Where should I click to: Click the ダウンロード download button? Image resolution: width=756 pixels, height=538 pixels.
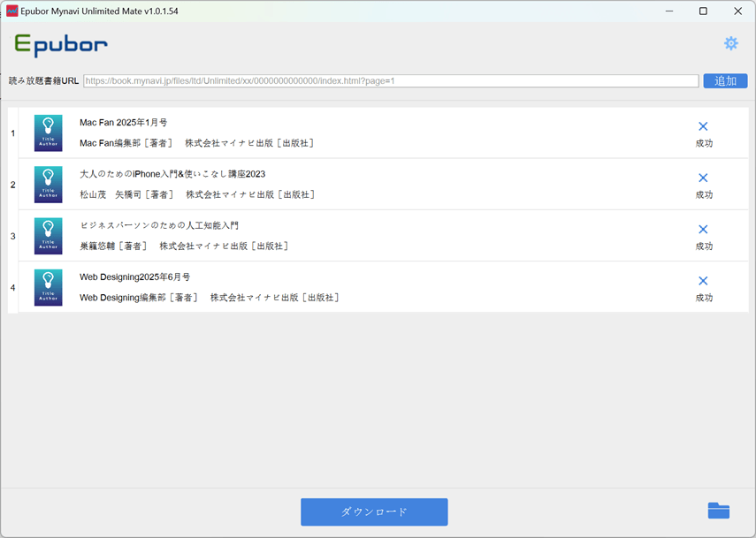point(374,511)
